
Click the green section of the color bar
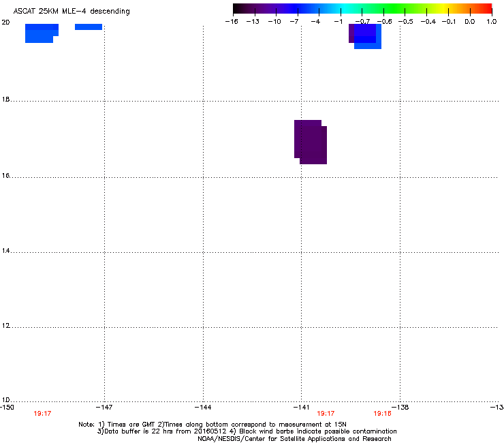tap(395, 9)
